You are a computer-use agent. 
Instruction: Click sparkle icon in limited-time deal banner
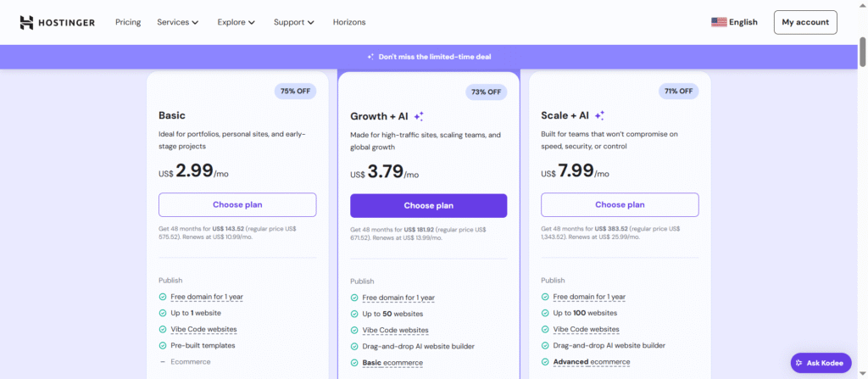(x=370, y=57)
